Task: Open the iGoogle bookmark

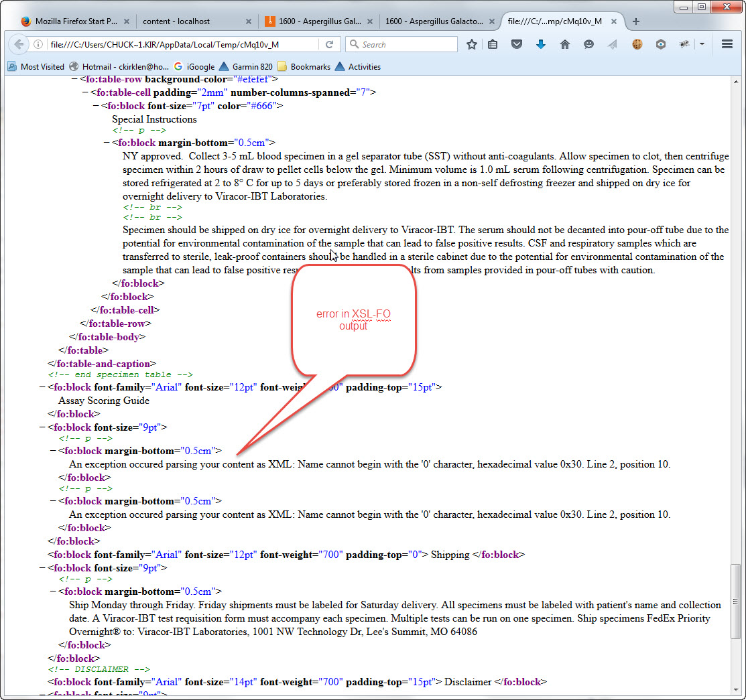Action: click(x=194, y=66)
